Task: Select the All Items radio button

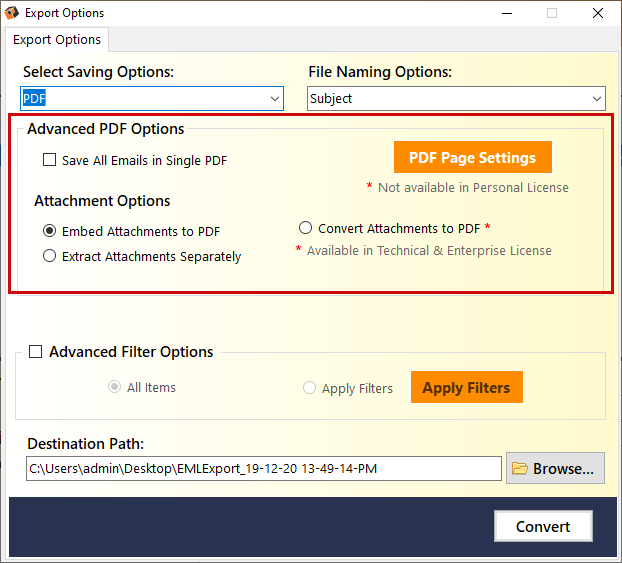Action: tap(114, 387)
